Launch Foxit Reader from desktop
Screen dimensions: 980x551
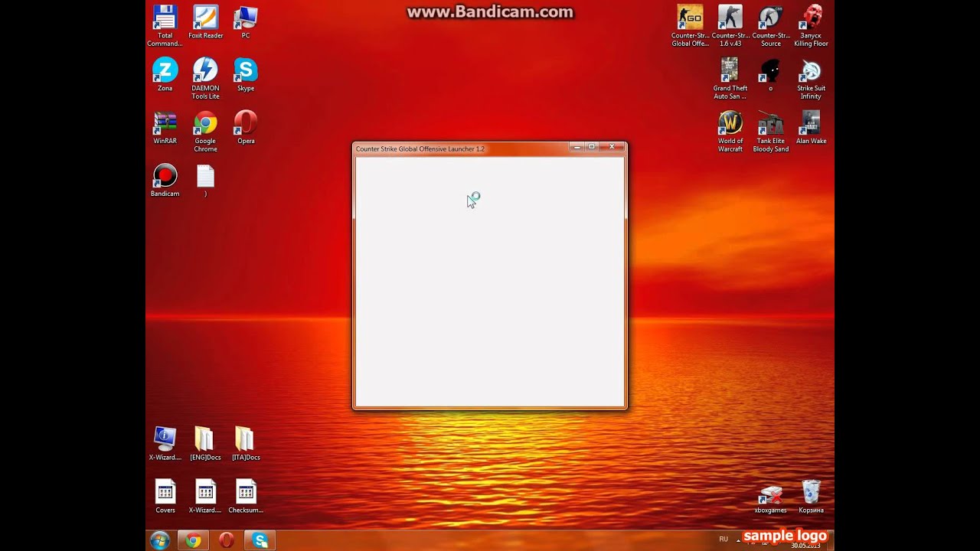205,22
